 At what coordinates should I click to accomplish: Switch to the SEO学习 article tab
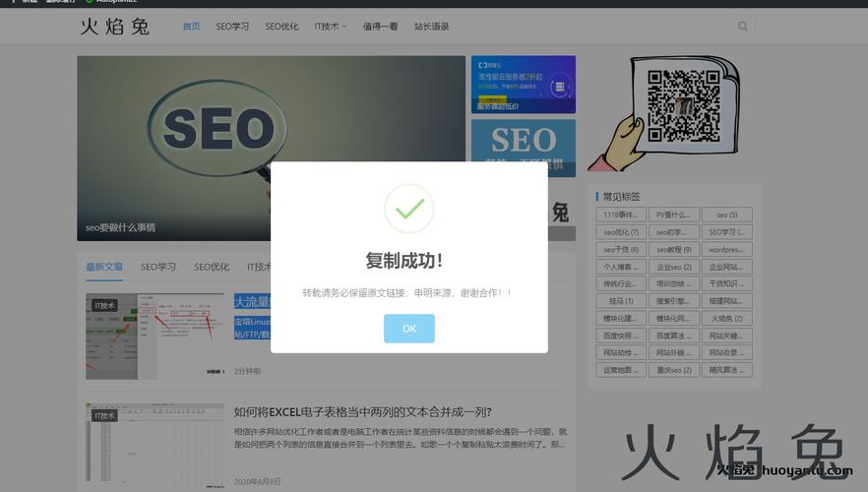pos(157,267)
